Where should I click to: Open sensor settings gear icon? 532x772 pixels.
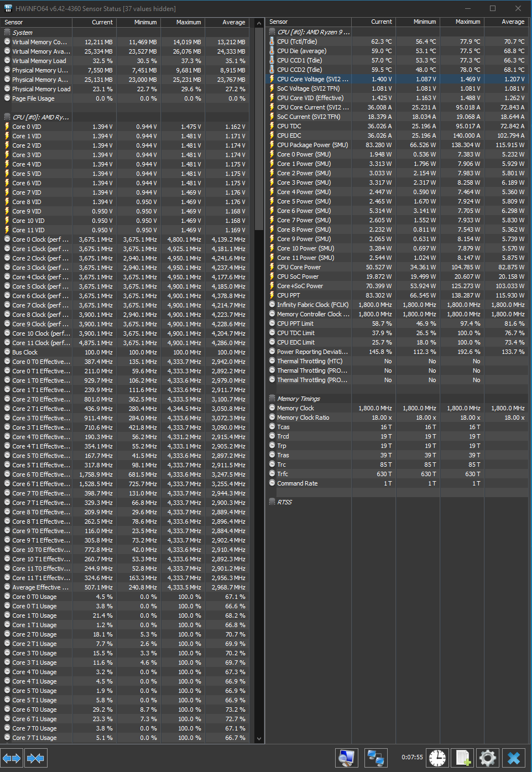tap(488, 758)
